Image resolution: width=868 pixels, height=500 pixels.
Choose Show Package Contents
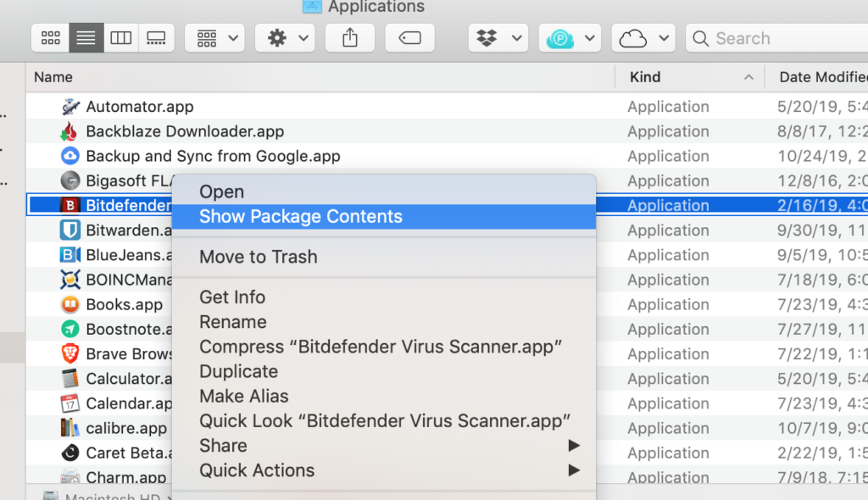coord(384,216)
